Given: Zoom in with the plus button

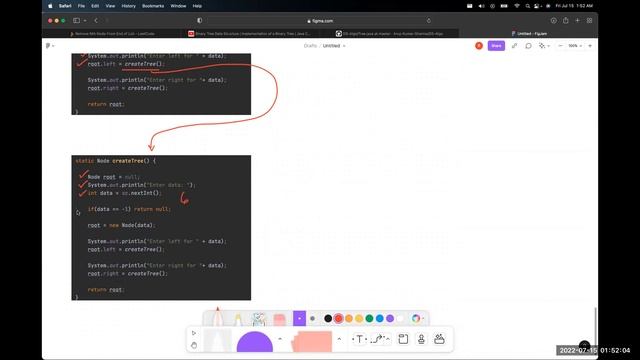Looking at the screenshot, I should [590, 46].
